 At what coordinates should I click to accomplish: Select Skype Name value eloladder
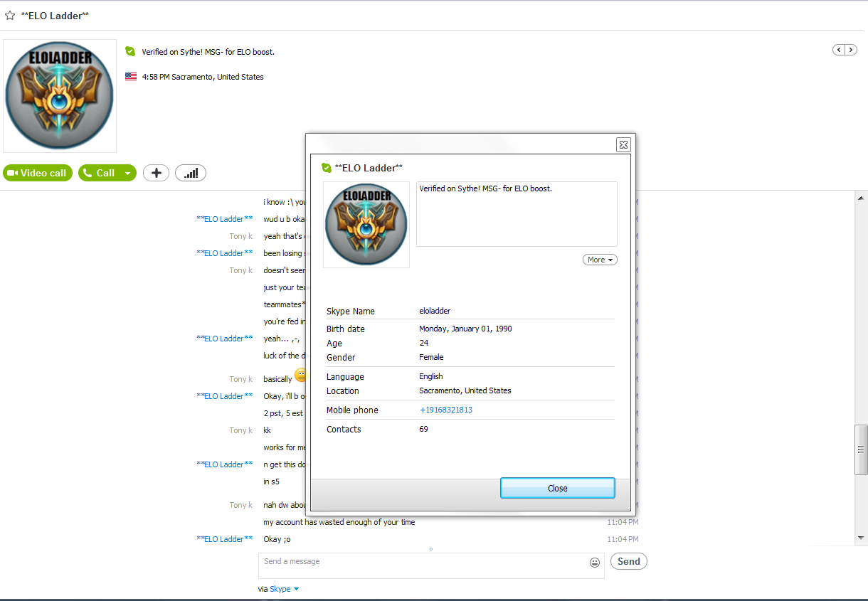coord(435,311)
